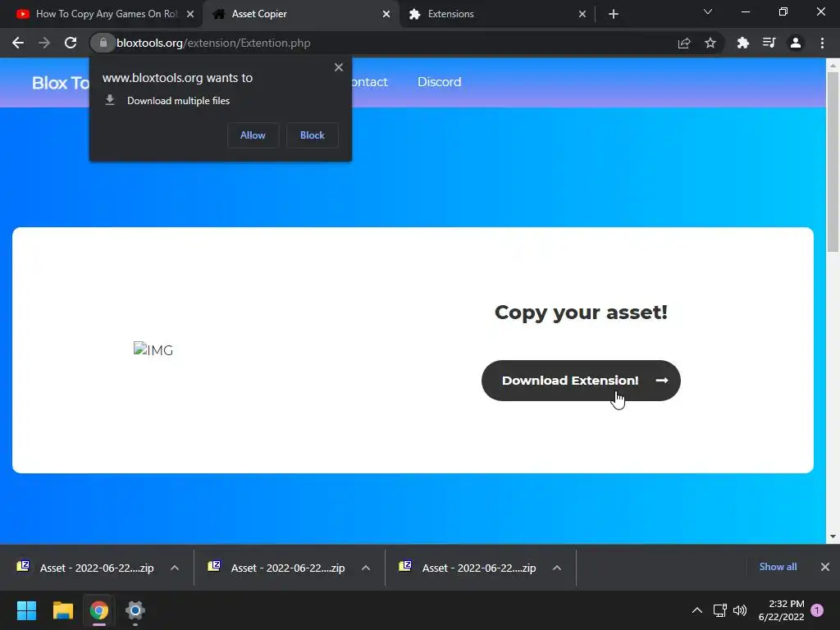Open the clock showing 2:32 PM
This screenshot has width=840, height=630.
pos(781,610)
